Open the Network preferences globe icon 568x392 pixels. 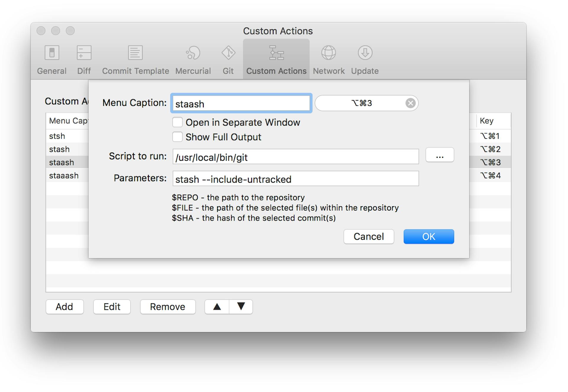pos(328,53)
